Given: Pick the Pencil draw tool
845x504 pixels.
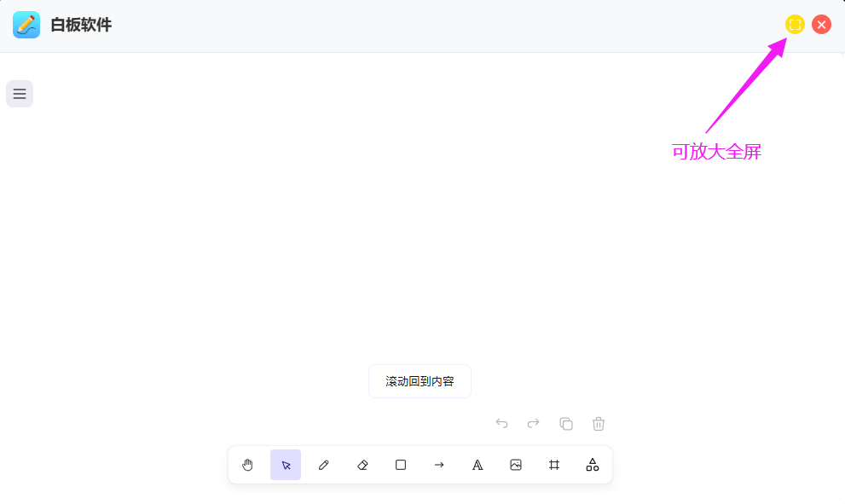Looking at the screenshot, I should coord(324,465).
